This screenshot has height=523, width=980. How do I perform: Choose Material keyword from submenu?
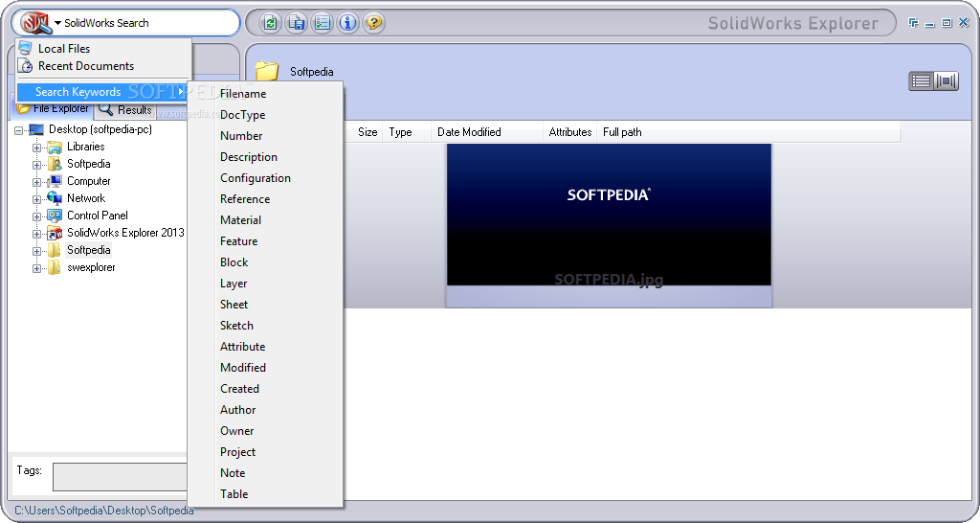tap(265, 220)
